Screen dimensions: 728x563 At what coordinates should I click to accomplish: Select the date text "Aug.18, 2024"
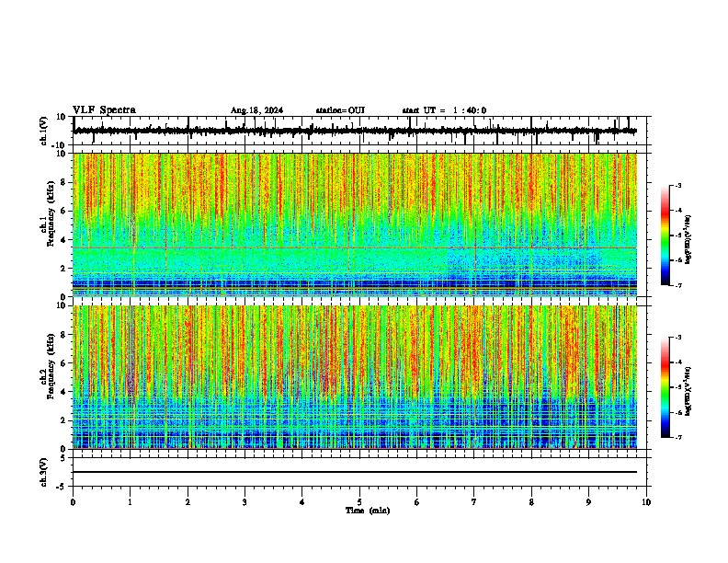click(x=256, y=110)
